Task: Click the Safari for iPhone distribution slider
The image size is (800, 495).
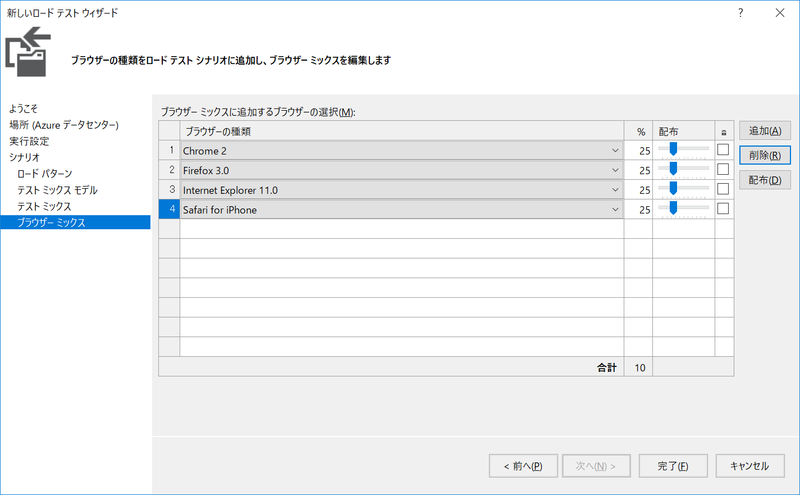Action: [x=683, y=208]
